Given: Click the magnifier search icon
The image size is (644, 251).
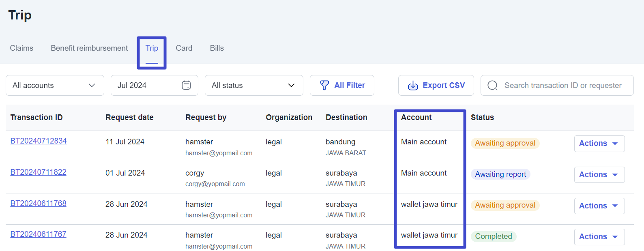Looking at the screenshot, I should (492, 85).
